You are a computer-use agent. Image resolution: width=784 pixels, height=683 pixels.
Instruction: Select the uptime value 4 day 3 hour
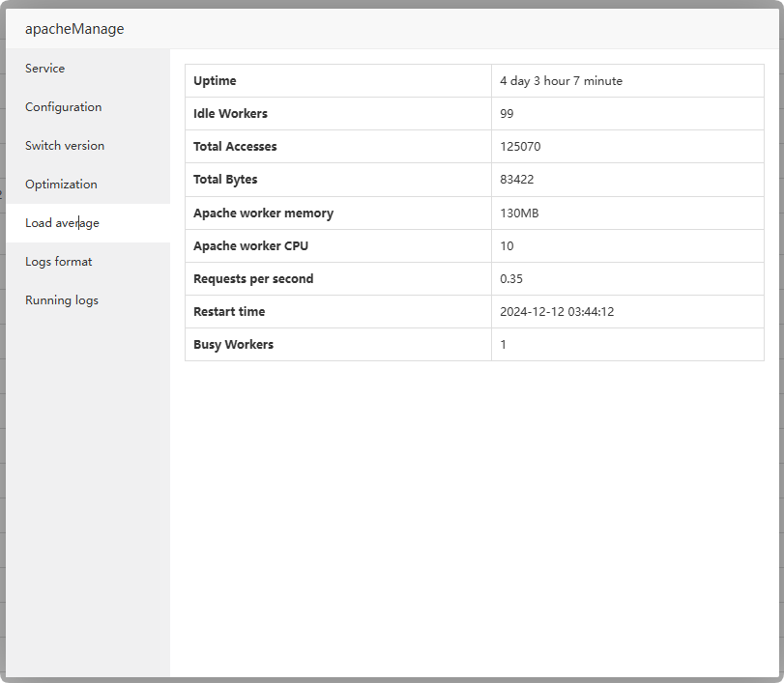pos(561,81)
